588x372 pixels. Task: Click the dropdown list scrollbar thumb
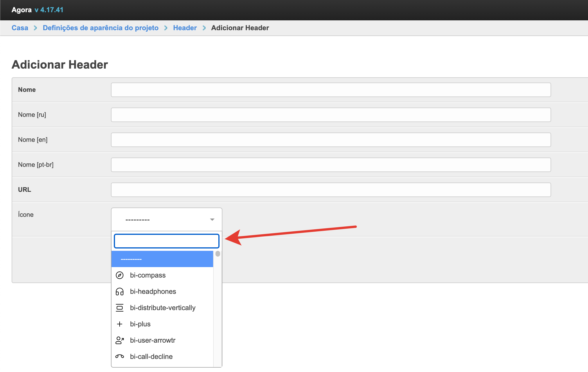pyautogui.click(x=218, y=254)
